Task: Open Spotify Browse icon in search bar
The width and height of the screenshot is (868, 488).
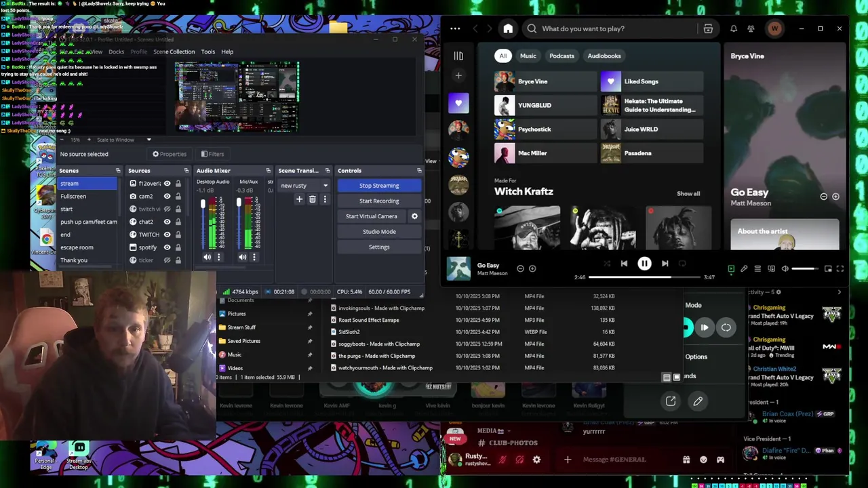Action: click(708, 28)
